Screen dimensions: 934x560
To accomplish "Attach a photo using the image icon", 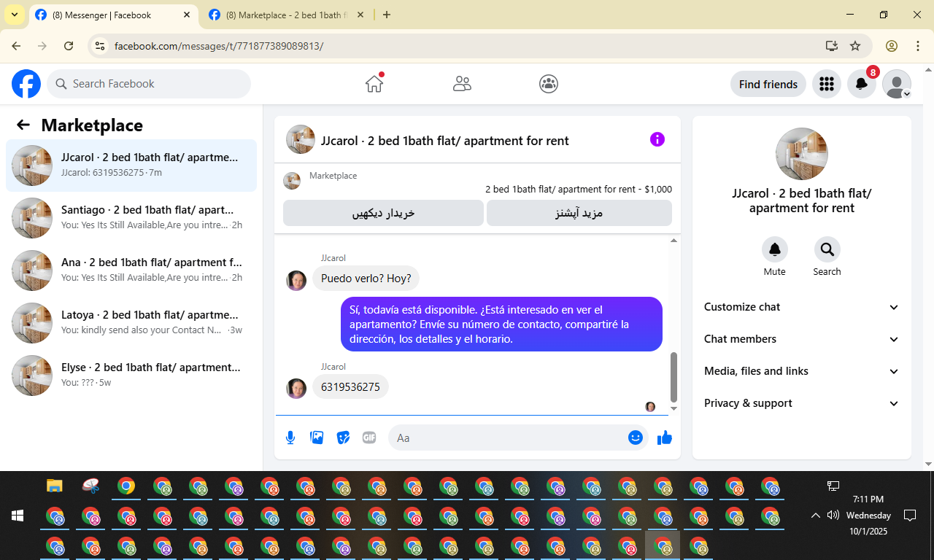I will tap(317, 437).
